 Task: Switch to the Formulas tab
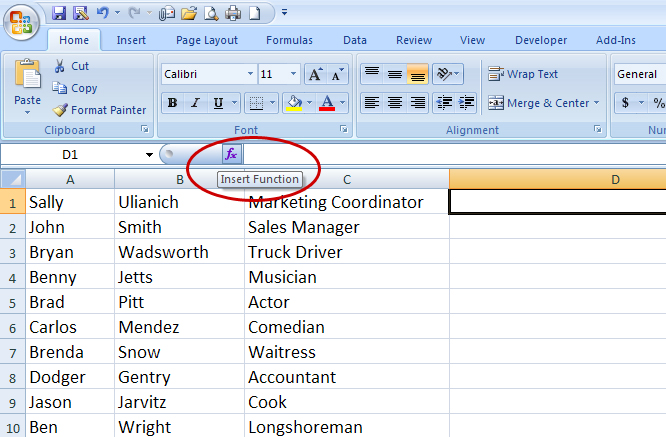click(289, 40)
